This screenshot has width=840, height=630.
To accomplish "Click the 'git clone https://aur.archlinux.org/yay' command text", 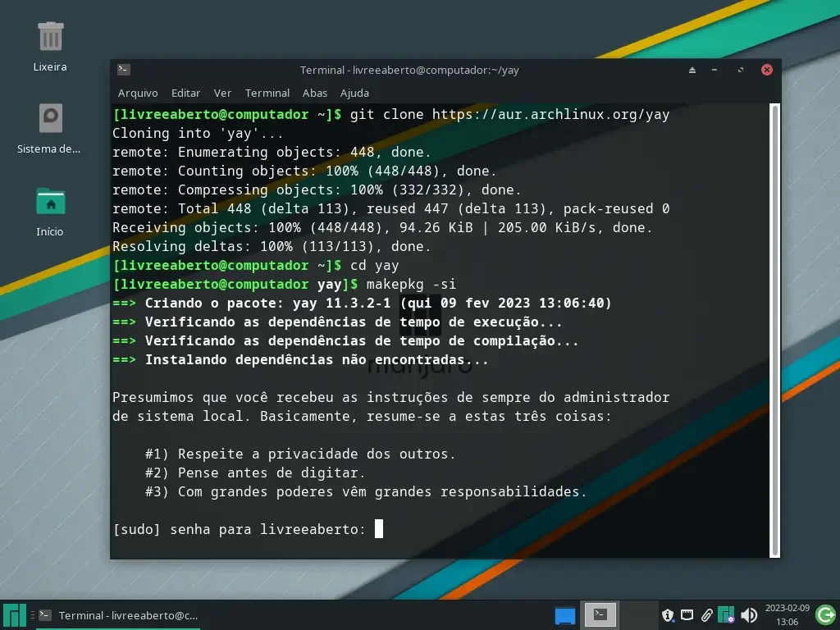I will pos(509,115).
